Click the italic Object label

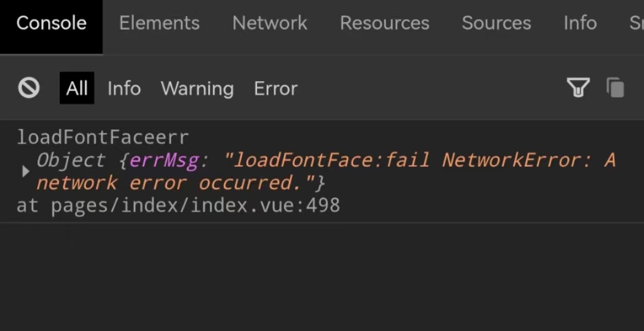click(x=71, y=160)
